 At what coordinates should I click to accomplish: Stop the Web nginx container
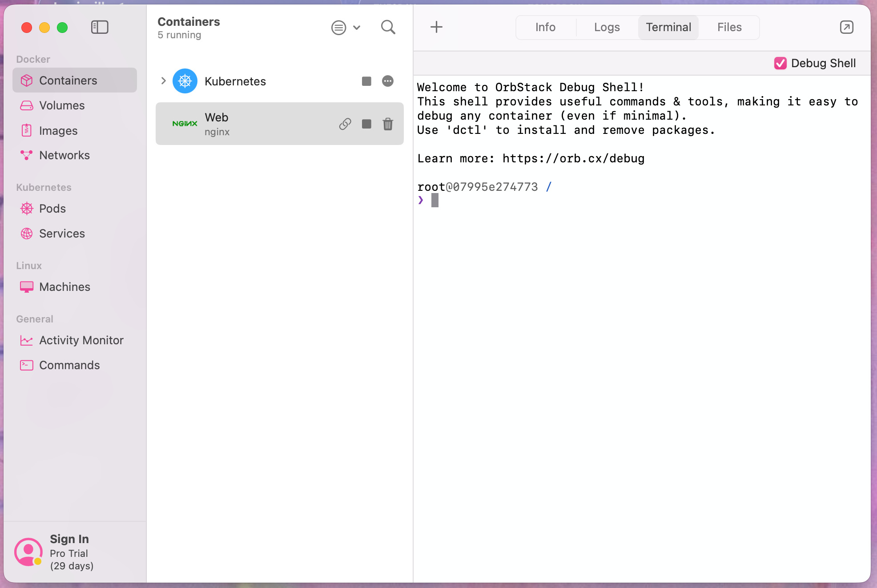[366, 124]
